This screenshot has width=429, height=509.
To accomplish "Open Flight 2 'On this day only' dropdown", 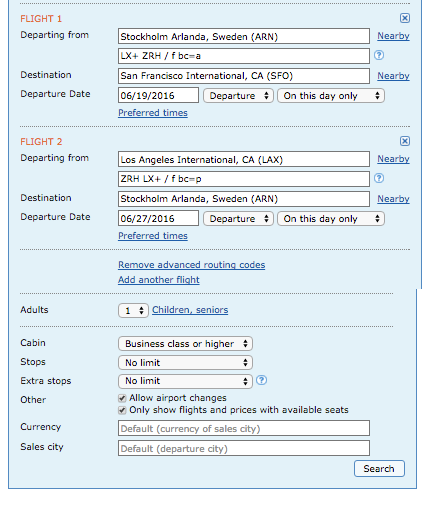I will (x=331, y=219).
